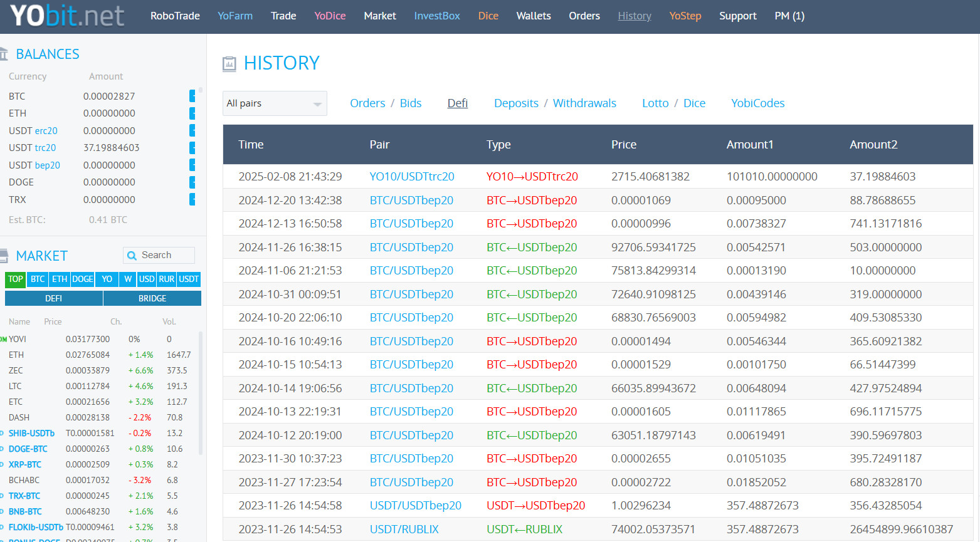The height and width of the screenshot is (542, 980).
Task: Show Orders history filter link
Action: pos(367,103)
